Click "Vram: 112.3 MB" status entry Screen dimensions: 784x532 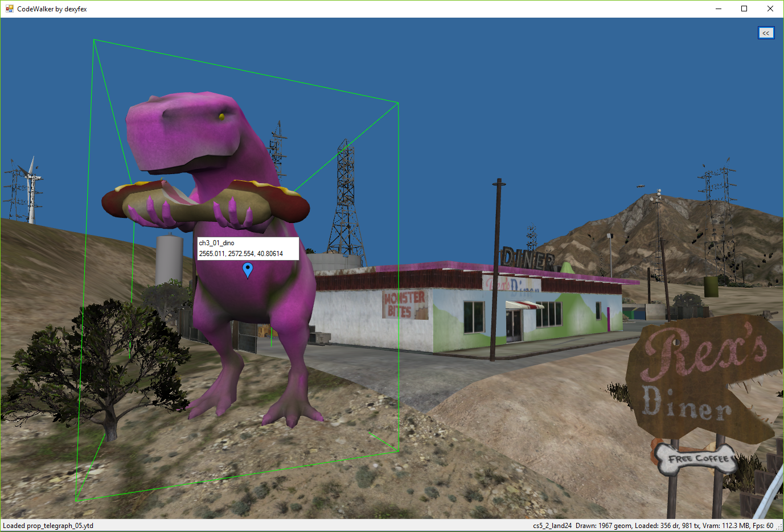[726, 526]
